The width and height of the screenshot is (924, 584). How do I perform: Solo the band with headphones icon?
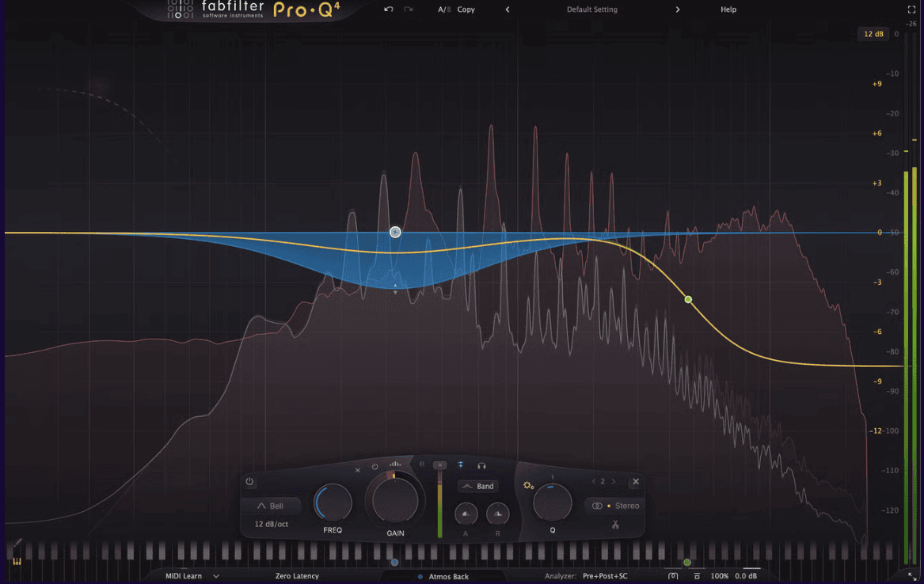481,465
